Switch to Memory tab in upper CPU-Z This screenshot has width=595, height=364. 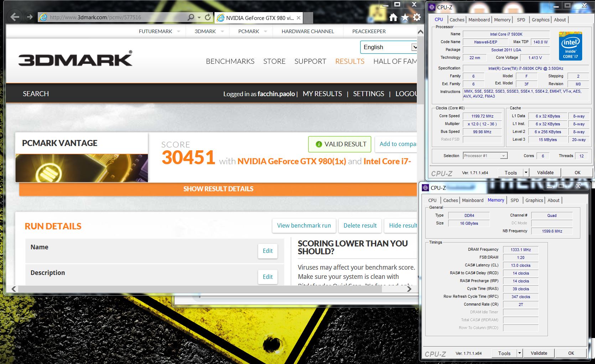pos(502,20)
